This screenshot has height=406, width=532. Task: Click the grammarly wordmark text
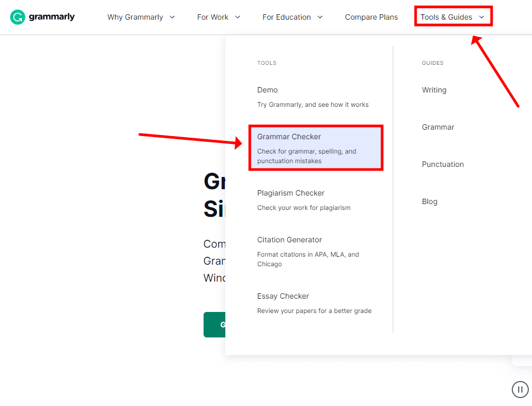click(x=52, y=16)
